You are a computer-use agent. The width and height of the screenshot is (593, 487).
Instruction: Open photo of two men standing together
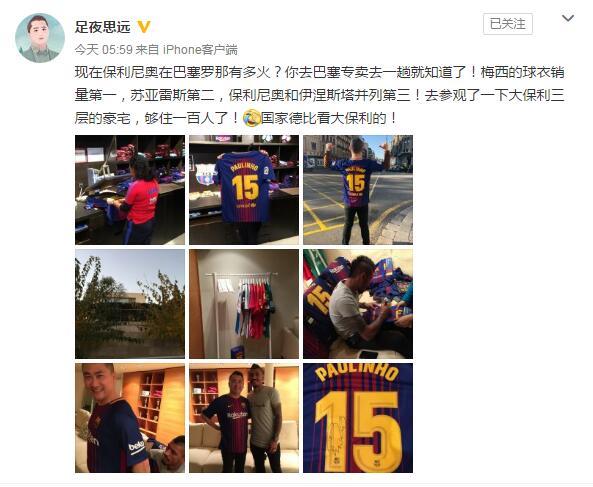(244, 418)
